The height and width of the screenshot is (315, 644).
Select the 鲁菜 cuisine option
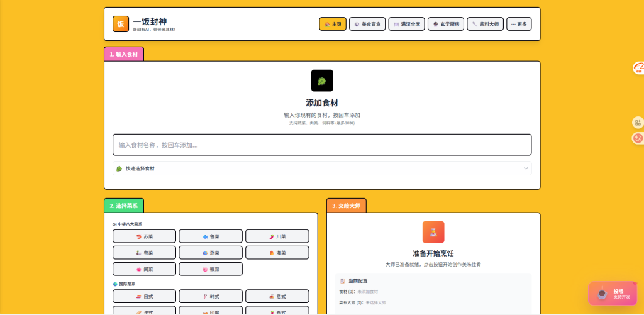[211, 236]
